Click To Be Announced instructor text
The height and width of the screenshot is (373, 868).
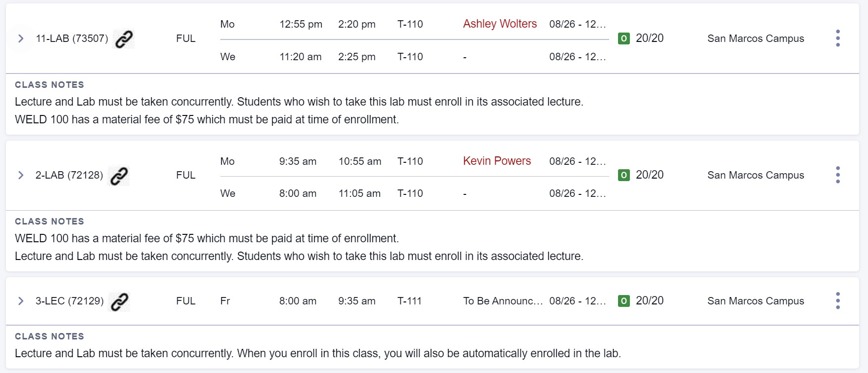(x=502, y=301)
